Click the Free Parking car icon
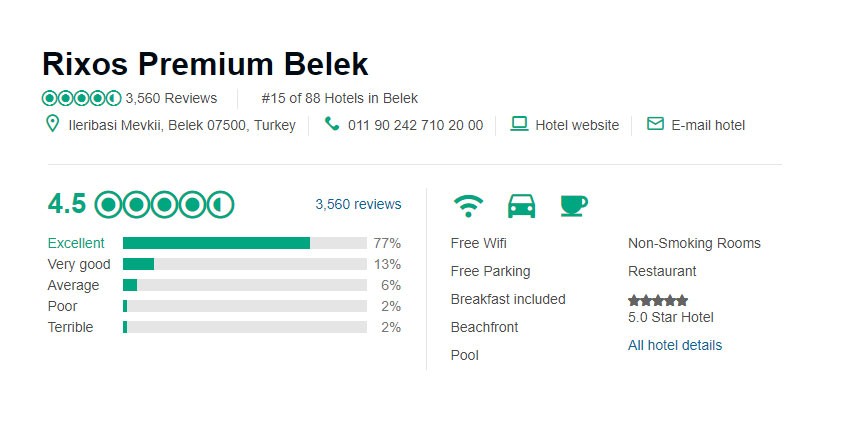The height and width of the screenshot is (444, 860). (x=521, y=206)
